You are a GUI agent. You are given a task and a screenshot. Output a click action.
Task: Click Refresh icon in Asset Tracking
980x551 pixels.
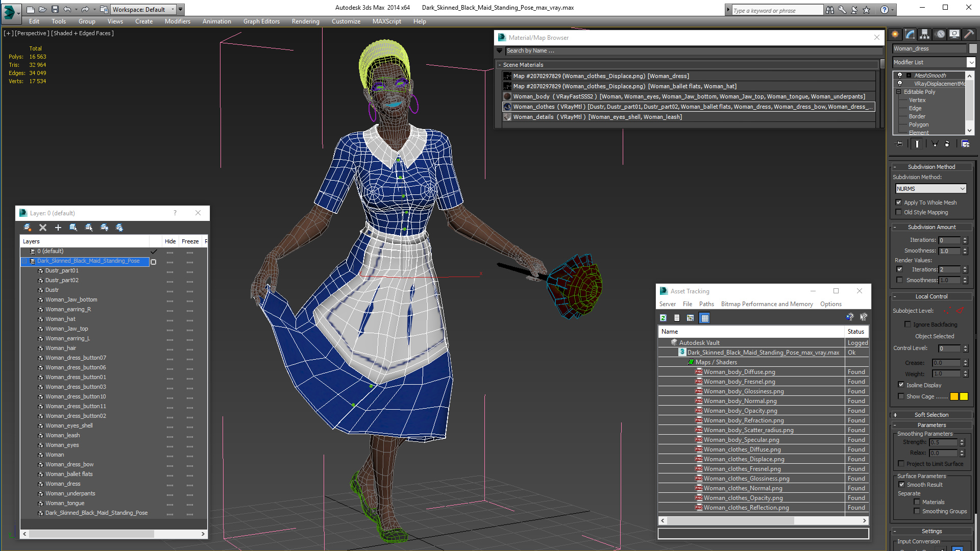pyautogui.click(x=663, y=318)
